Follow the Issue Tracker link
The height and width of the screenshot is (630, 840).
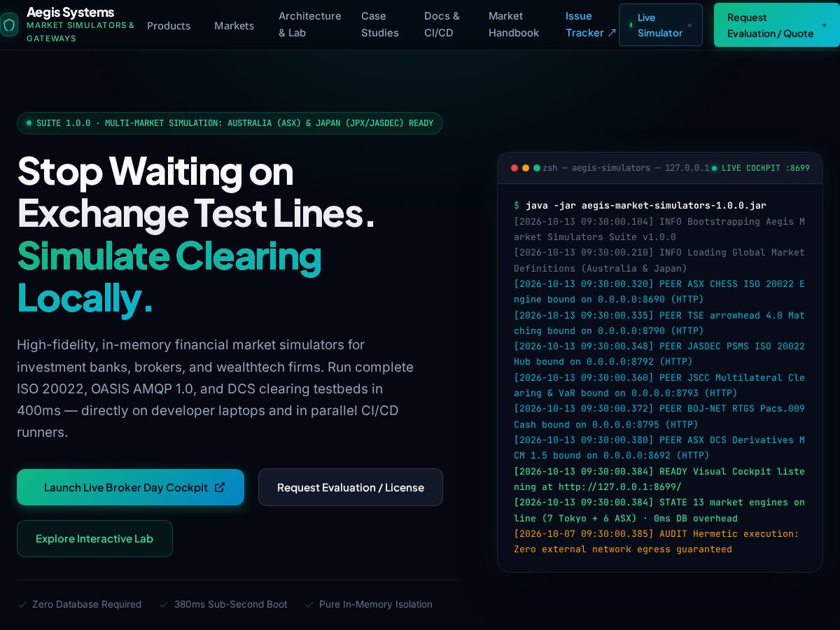click(x=591, y=24)
